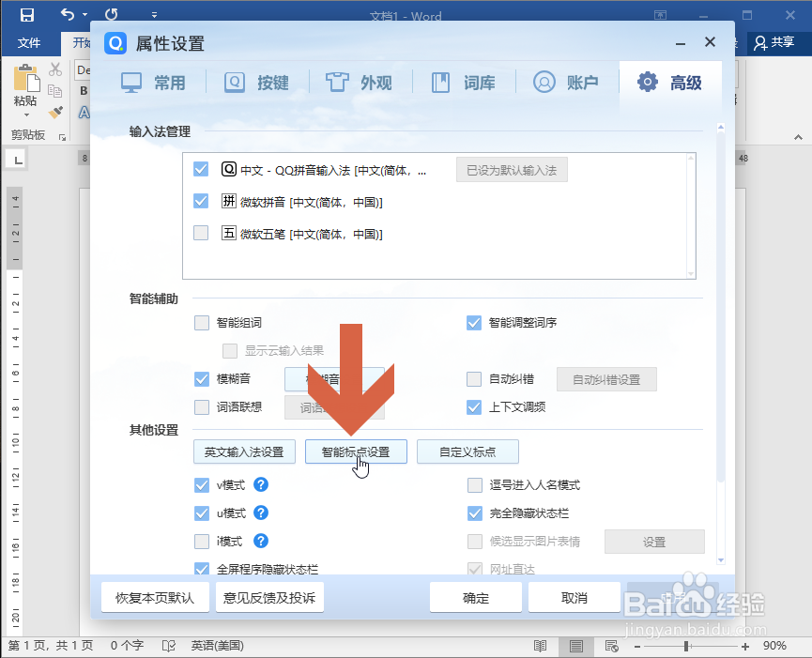Open the 剪贴板 clipboard pane launcher
This screenshot has width=812, height=658.
[x=62, y=137]
